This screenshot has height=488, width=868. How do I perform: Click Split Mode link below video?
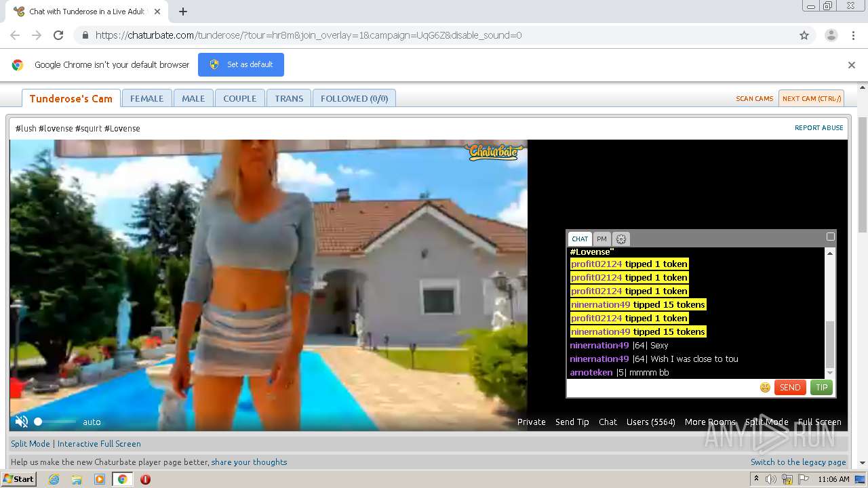[x=31, y=443]
